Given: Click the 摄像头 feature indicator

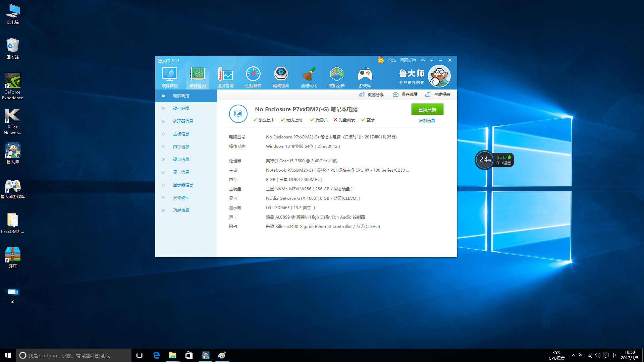Looking at the screenshot, I should pos(319,120).
